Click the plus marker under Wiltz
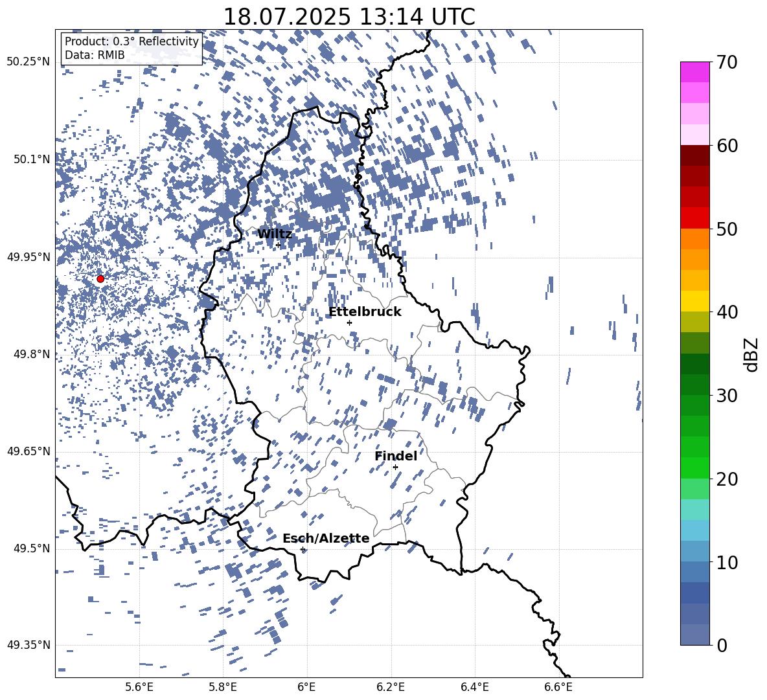Image resolution: width=767 pixels, height=700 pixels. tap(279, 245)
